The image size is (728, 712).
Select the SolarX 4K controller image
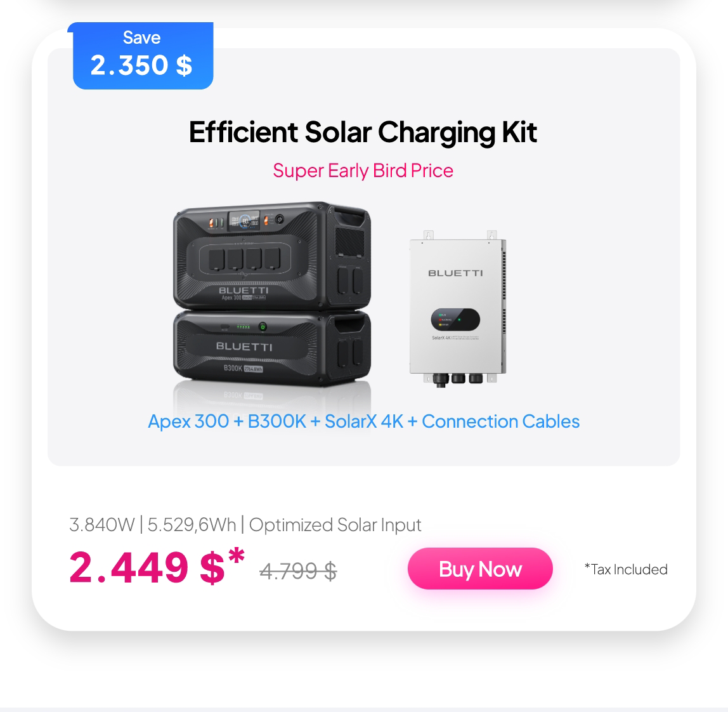pyautogui.click(x=458, y=308)
